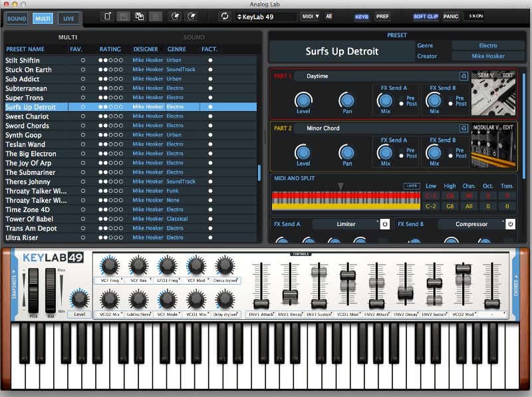This screenshot has width=532, height=397.
Task: Open PREF preferences button
Action: pyautogui.click(x=382, y=16)
